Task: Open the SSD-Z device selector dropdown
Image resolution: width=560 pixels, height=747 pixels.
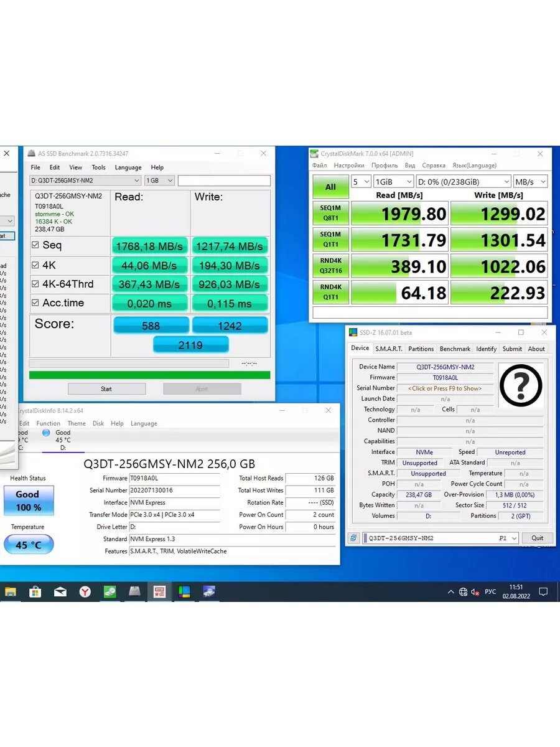Action: coord(441,538)
